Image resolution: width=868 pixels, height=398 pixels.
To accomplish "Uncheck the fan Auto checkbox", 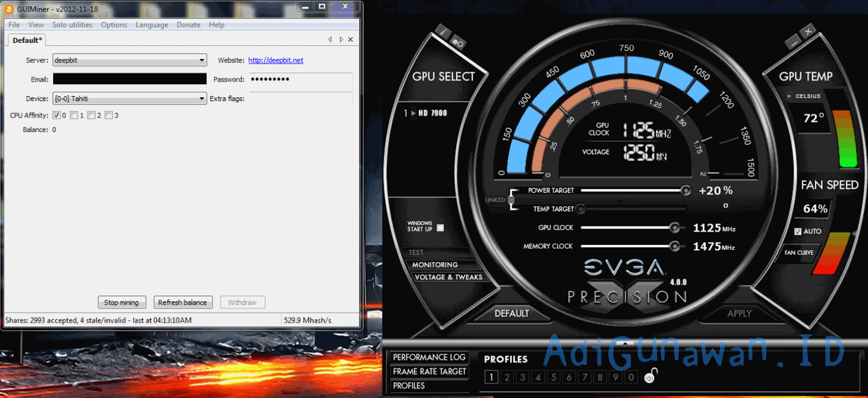I will click(x=798, y=231).
